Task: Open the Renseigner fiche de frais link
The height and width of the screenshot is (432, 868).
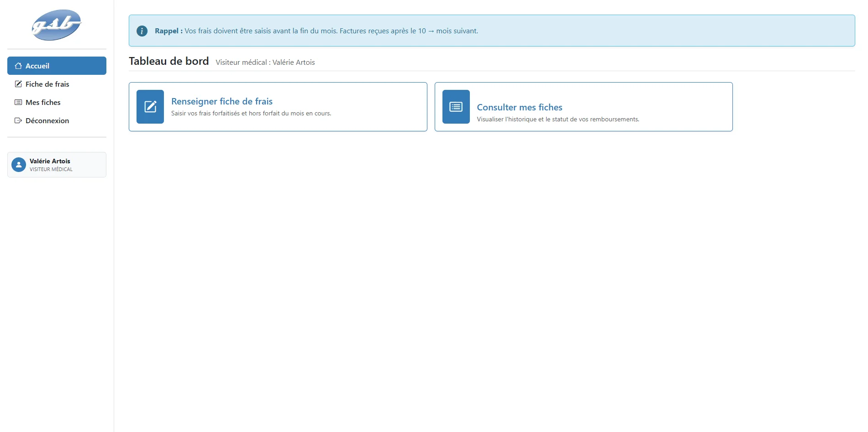Action: [222, 101]
